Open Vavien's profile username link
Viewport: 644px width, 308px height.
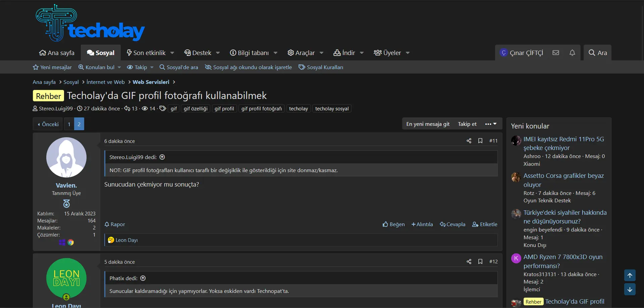pyautogui.click(x=66, y=185)
